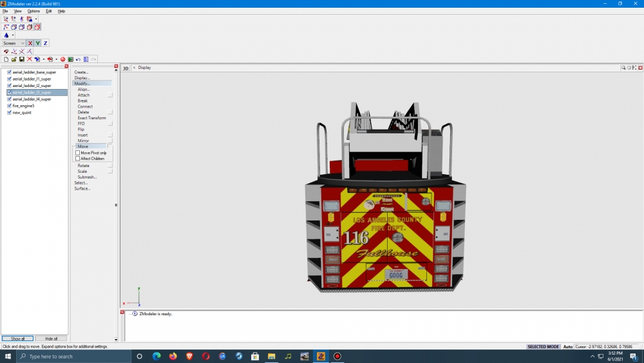Viewport: 644px width, 363px height.
Task: Select the Scale command
Action: 82,172
